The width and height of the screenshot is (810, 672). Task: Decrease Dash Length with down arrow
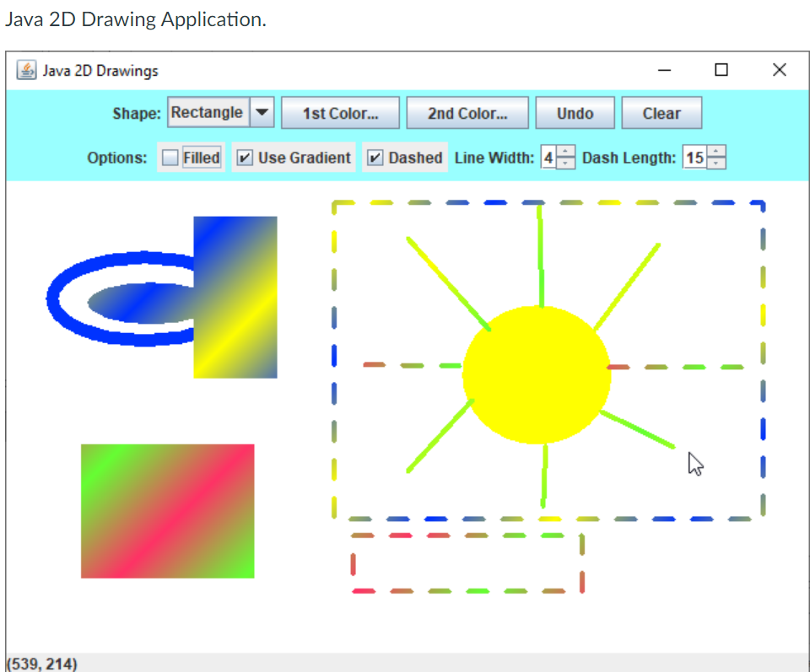point(716,164)
